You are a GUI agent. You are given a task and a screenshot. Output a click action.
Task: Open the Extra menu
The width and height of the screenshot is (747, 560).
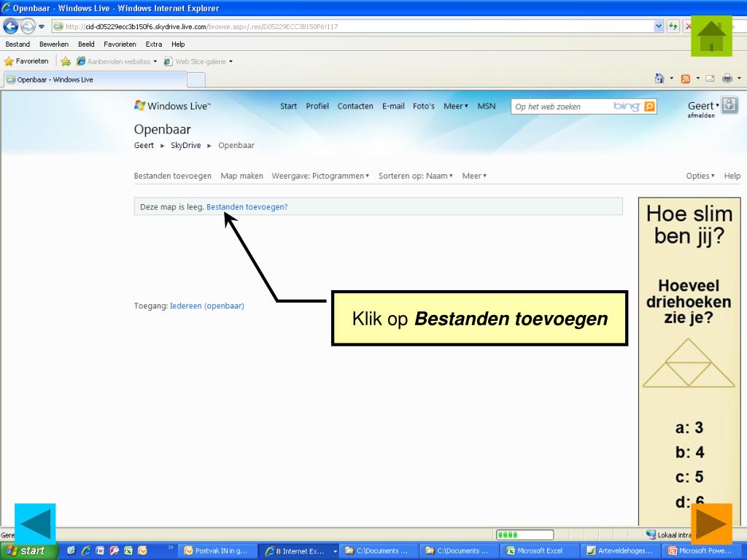tap(153, 44)
